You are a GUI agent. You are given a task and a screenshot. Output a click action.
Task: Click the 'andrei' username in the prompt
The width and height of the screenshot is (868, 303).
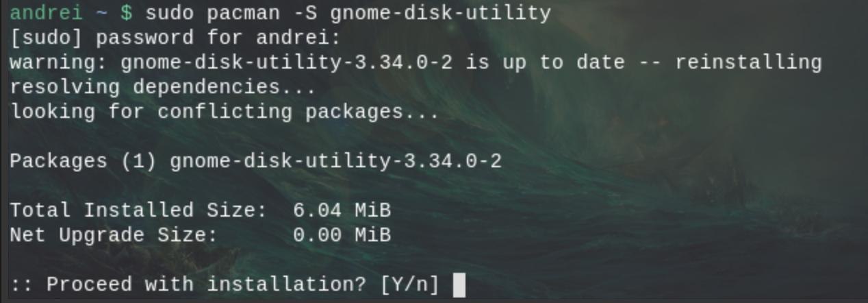47,12
